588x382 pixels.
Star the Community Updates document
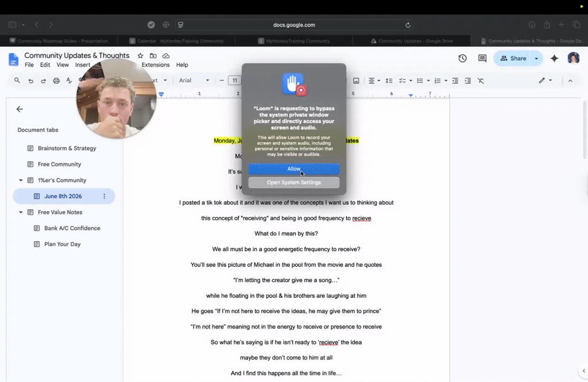[140, 56]
